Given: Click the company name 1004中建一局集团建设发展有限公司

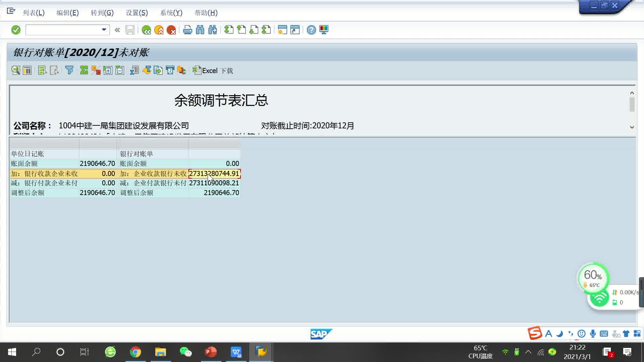Looking at the screenshot, I should point(124,126).
